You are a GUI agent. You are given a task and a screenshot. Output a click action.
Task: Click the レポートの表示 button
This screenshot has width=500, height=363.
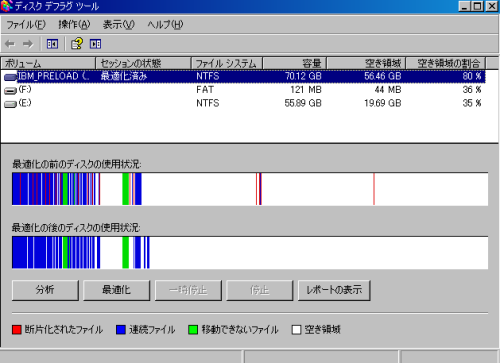[334, 290]
